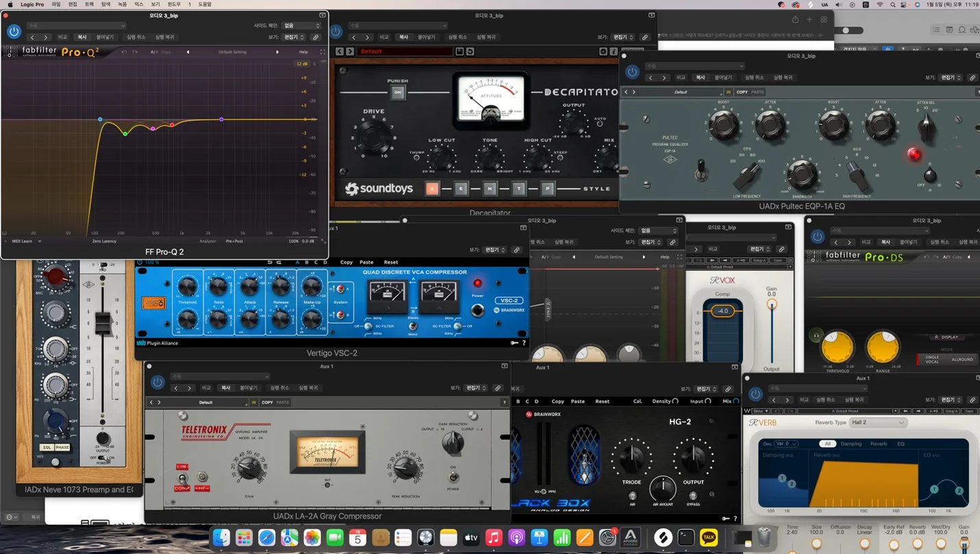Click Reset in the Vertigo VSC-2 toolbar
Image resolution: width=980 pixels, height=554 pixels.
click(x=391, y=262)
